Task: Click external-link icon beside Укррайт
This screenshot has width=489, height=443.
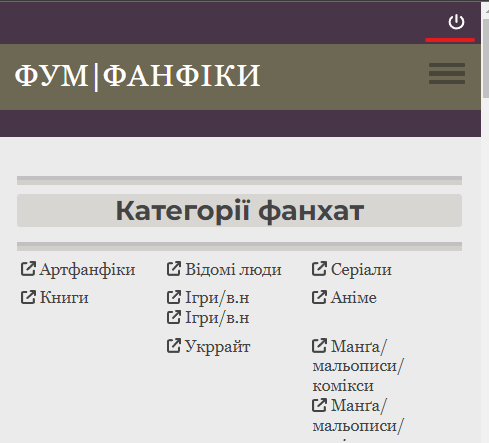Action: [174, 346]
